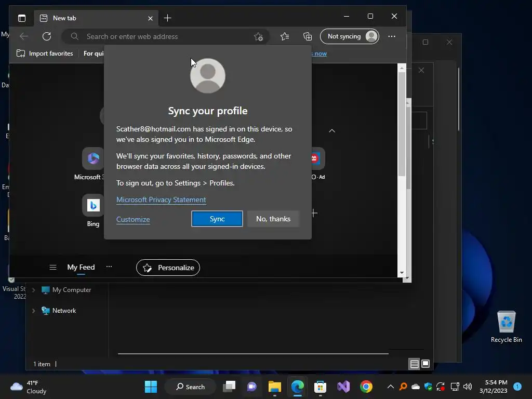Open Microsoft Store from taskbar
The height and width of the screenshot is (399, 532).
click(x=320, y=387)
